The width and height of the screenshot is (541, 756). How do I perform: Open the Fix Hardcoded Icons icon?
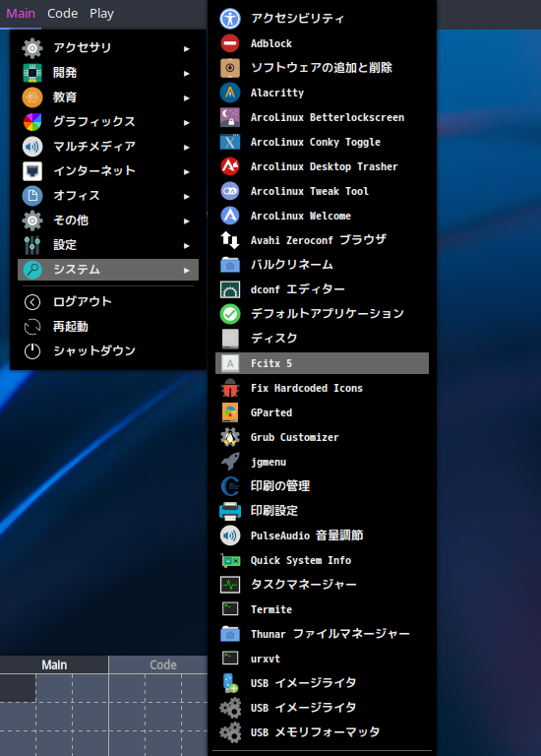230,388
